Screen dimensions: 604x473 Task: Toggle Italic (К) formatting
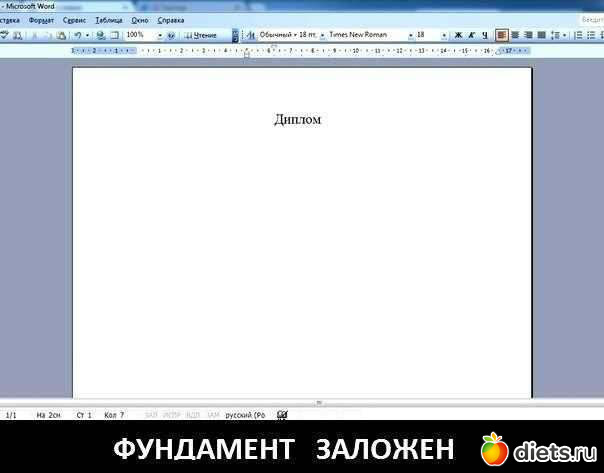pyautogui.click(x=472, y=35)
